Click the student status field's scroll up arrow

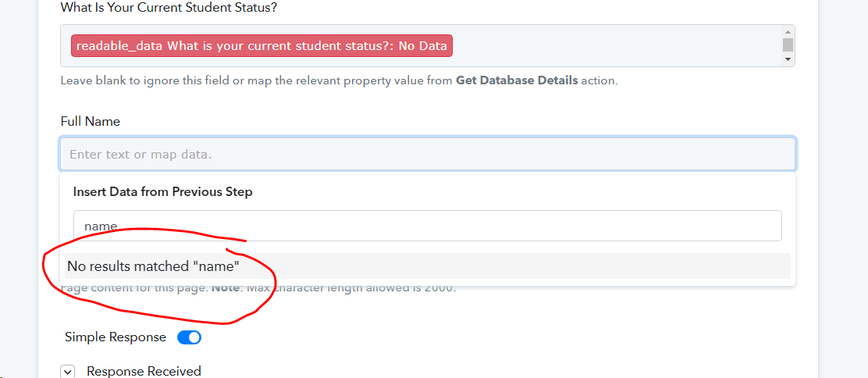click(788, 31)
